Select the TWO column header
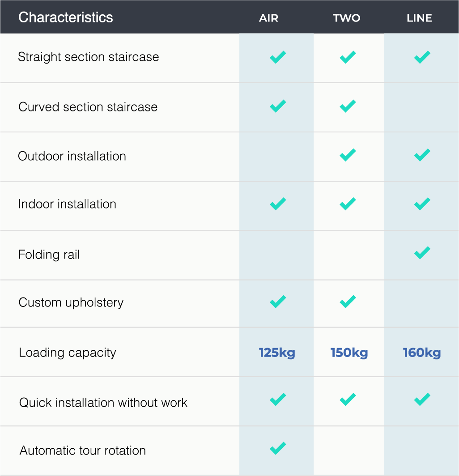 [347, 18]
